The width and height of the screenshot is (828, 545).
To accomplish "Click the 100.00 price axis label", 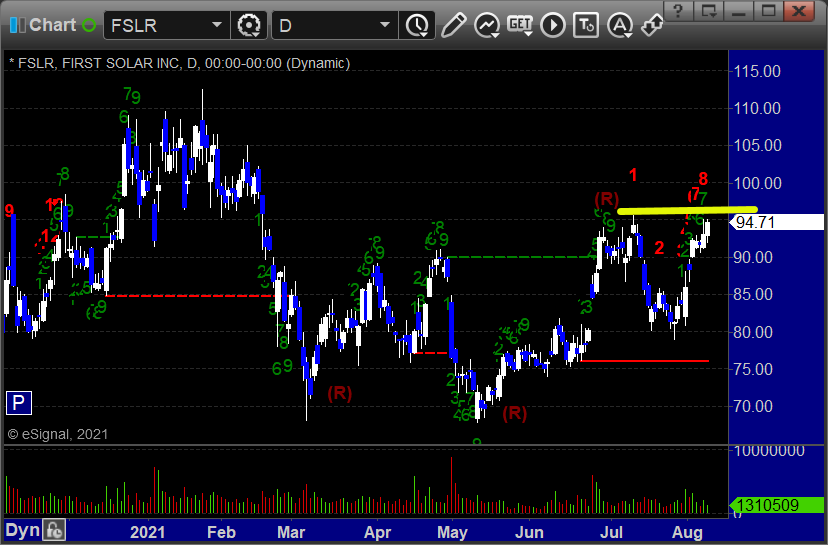I will 757,183.
